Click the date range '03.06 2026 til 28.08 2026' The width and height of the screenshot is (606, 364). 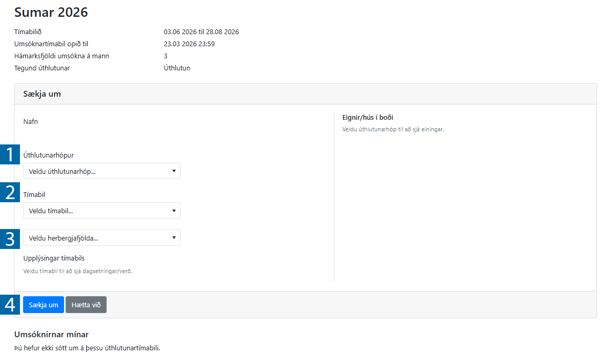point(201,32)
